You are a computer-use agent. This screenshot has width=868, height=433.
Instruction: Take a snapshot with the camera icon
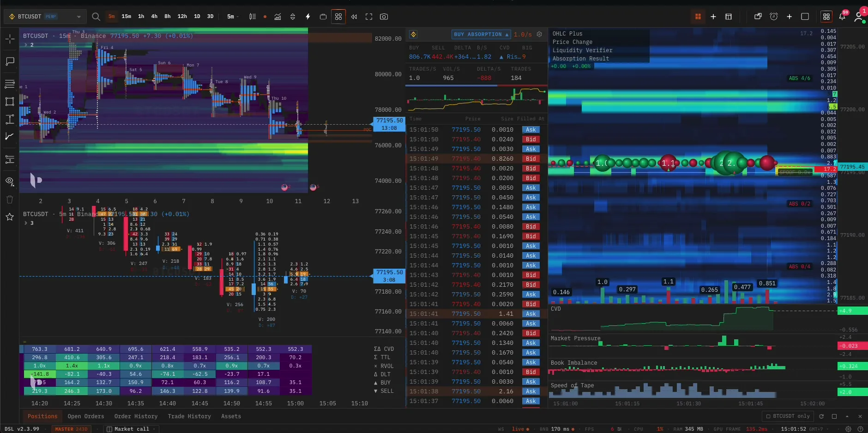(x=384, y=17)
